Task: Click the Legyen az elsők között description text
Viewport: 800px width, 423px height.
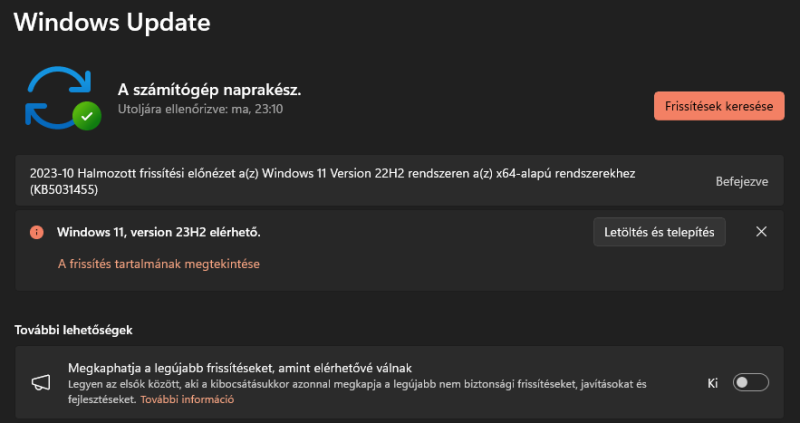Action: [357, 391]
